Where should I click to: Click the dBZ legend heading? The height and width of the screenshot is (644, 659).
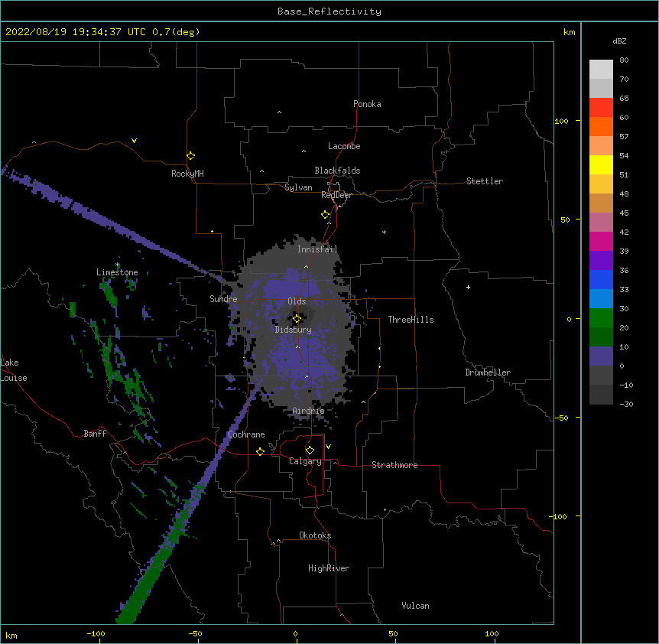click(x=619, y=41)
